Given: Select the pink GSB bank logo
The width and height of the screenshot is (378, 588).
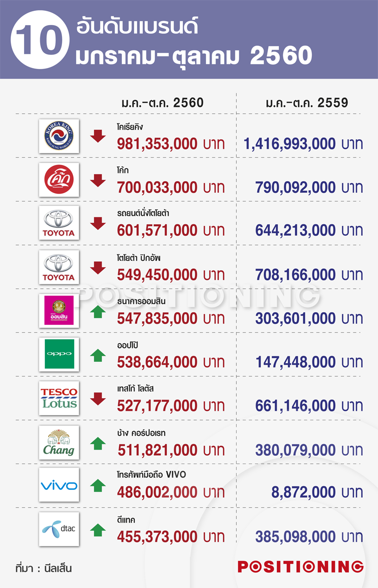Looking at the screenshot, I should click(x=59, y=310).
